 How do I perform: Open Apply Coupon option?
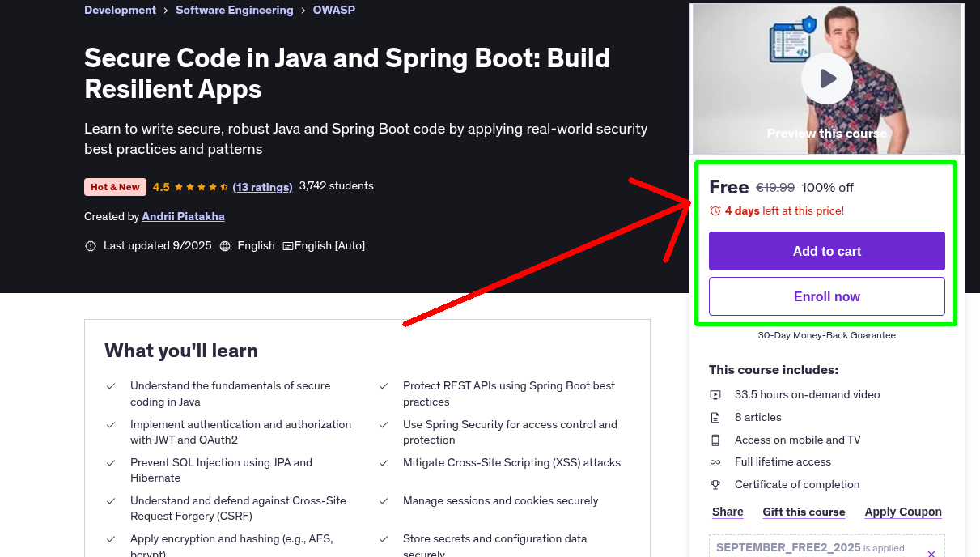click(x=903, y=512)
